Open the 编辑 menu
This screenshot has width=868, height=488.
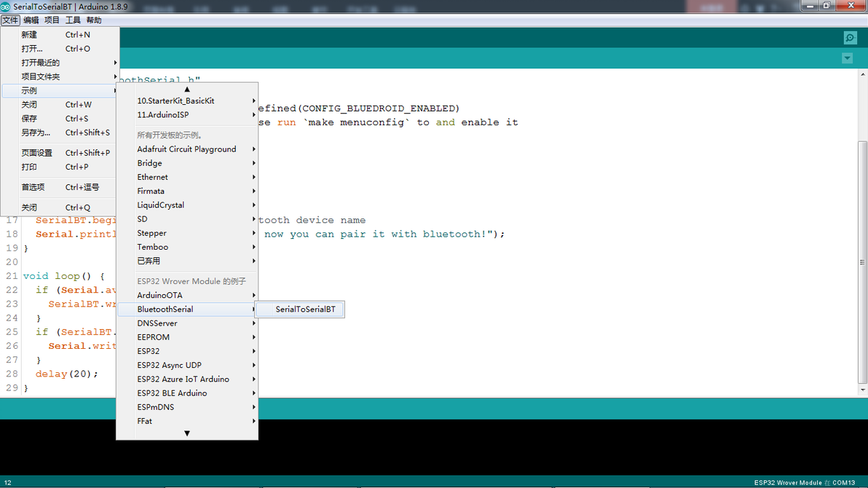[x=31, y=20]
